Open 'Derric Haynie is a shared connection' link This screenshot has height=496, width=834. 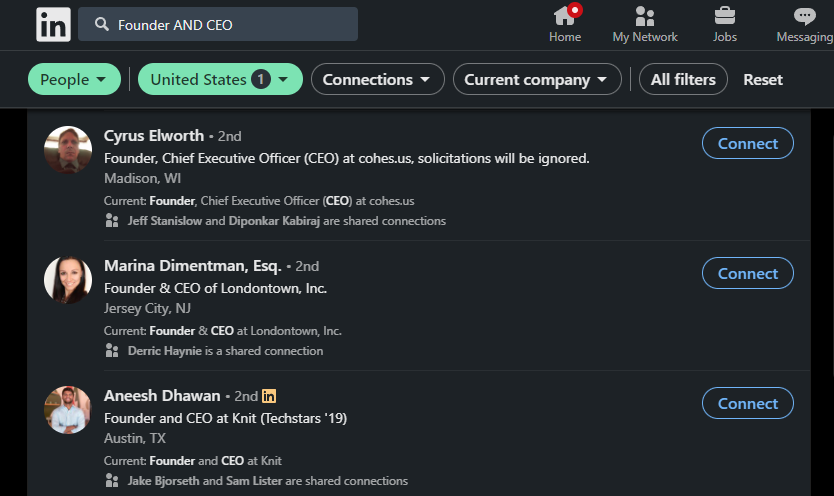coord(226,351)
